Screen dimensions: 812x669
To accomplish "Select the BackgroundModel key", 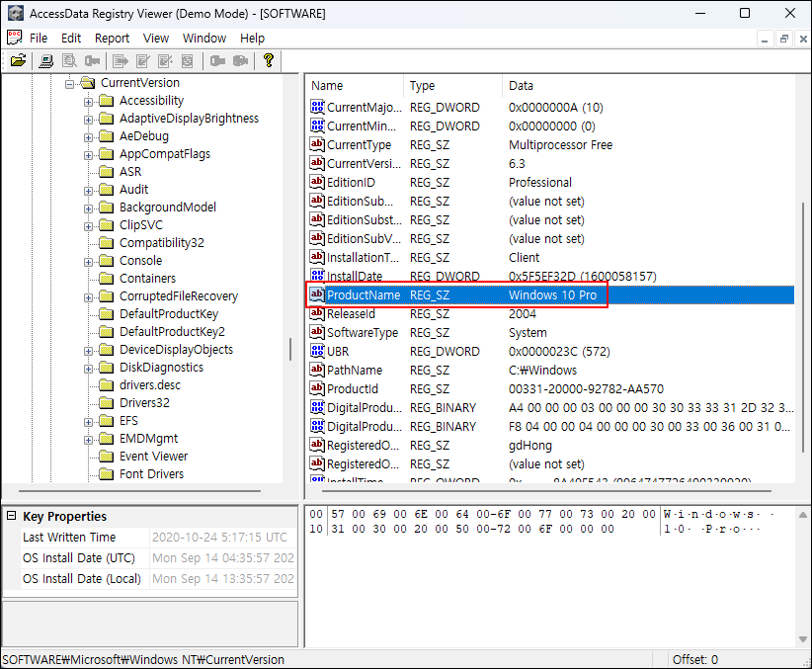I will point(167,208).
